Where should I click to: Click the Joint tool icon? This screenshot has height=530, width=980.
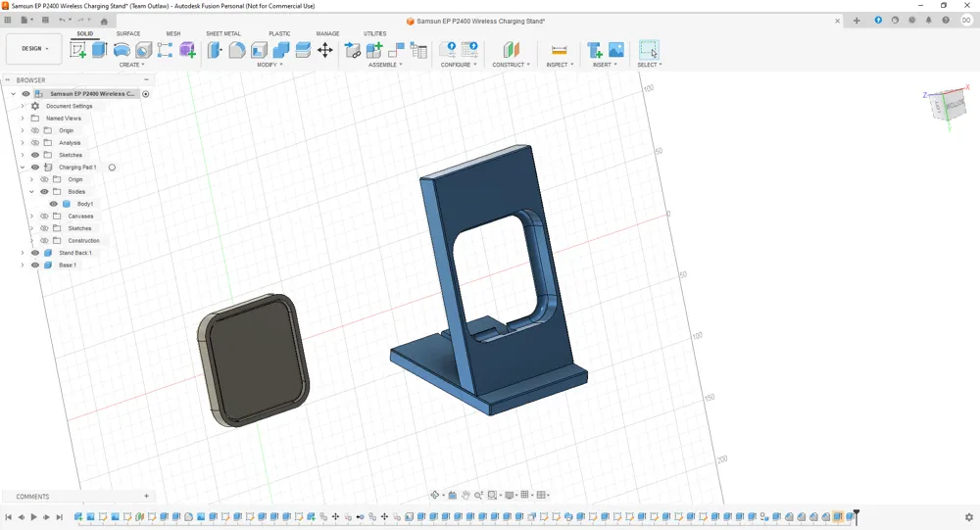point(396,50)
